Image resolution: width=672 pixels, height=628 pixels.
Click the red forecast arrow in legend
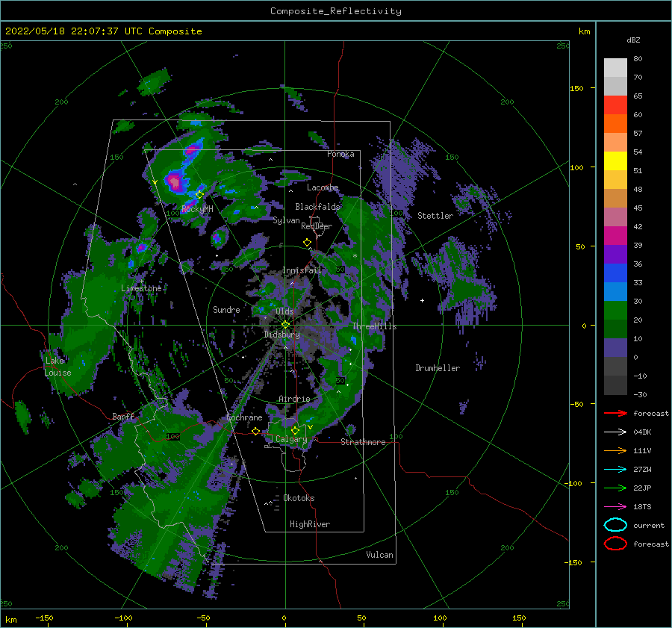(x=615, y=413)
